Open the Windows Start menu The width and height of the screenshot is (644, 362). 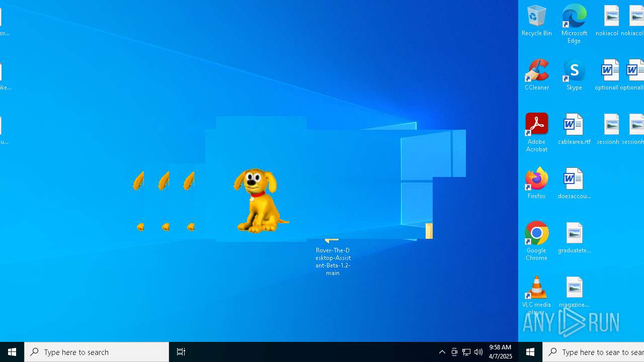pos(12,352)
